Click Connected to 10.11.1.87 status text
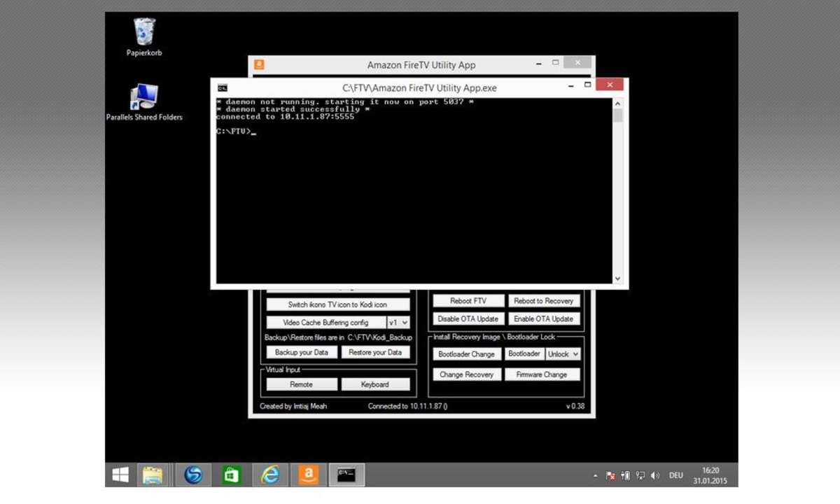The height and width of the screenshot is (504, 840). click(x=407, y=406)
